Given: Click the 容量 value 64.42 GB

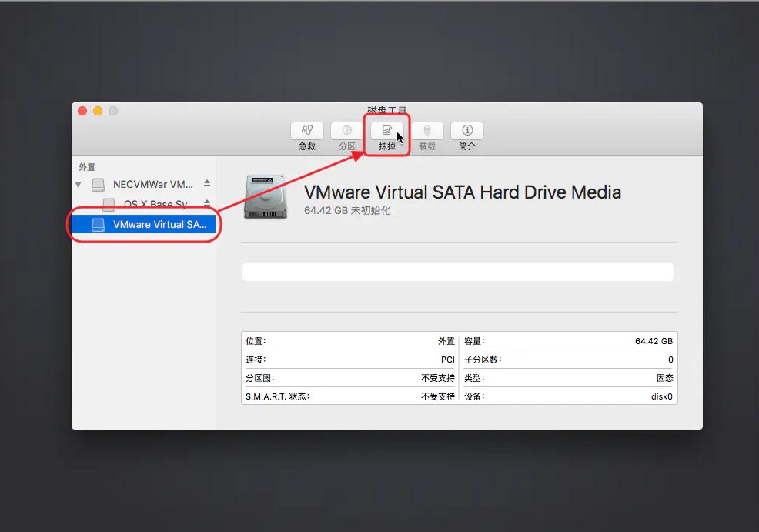Looking at the screenshot, I should click(654, 341).
